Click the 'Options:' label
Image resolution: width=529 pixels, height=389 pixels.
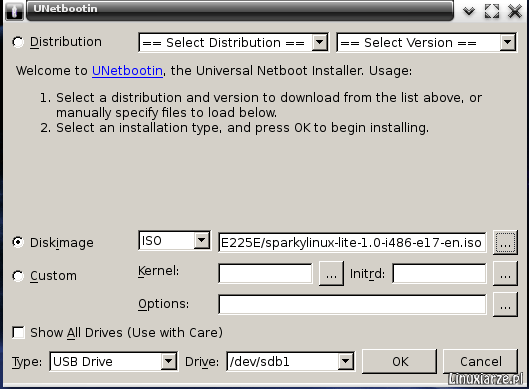pyautogui.click(x=164, y=304)
